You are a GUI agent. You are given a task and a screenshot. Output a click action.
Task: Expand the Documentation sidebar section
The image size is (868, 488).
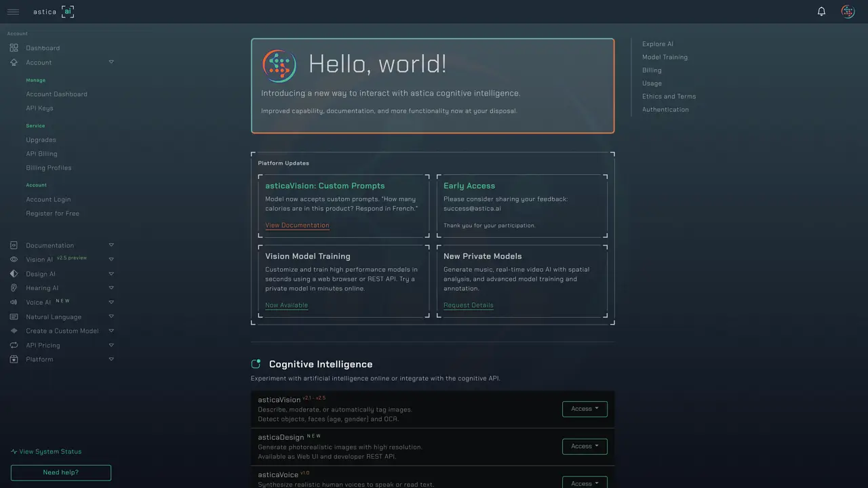click(x=111, y=245)
